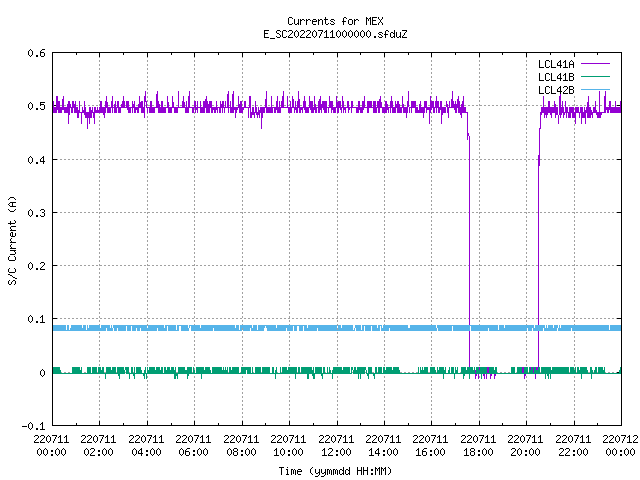The image size is (640, 480).
Task: Click the 0.6 y-axis tick label
Action: pos(36,53)
